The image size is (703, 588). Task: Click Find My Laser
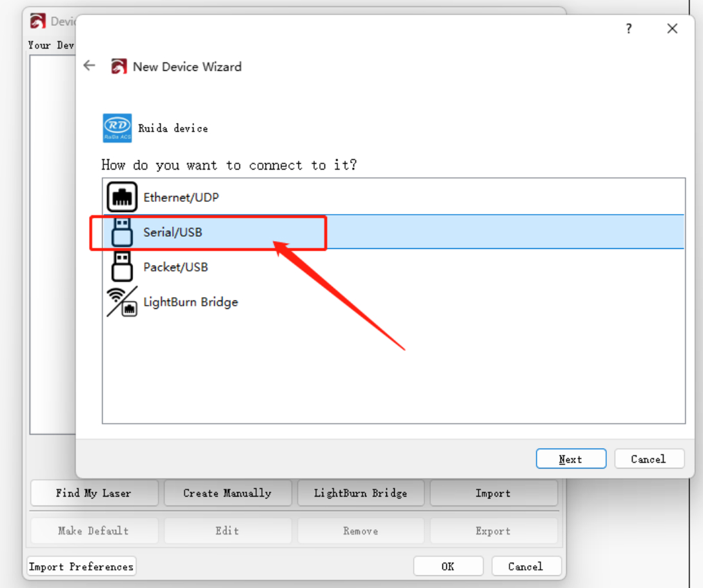click(x=94, y=493)
